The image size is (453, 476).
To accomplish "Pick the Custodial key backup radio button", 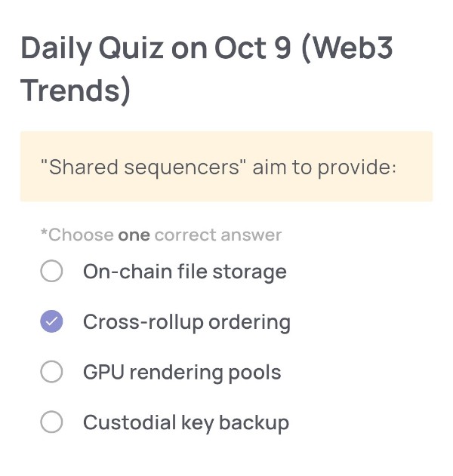I will (51, 422).
